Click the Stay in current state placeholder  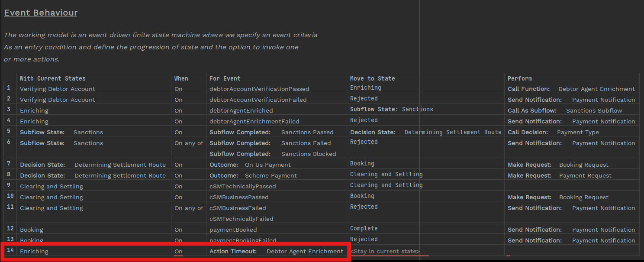(385, 251)
